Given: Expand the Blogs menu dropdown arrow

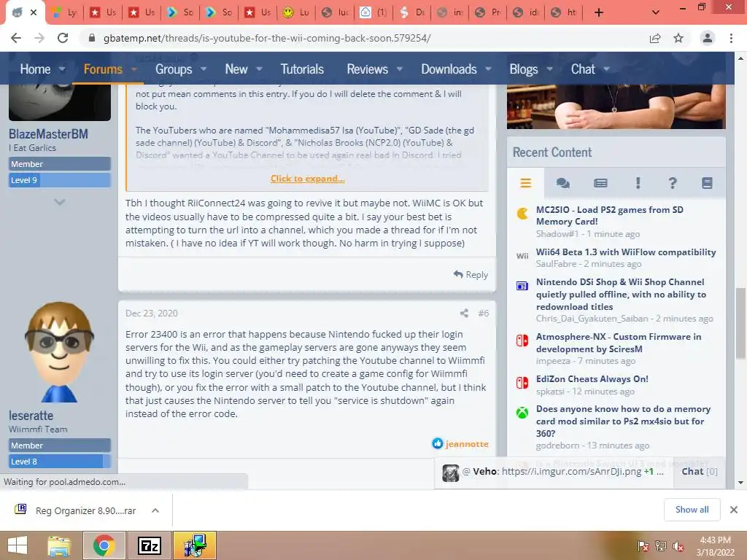Looking at the screenshot, I should [549, 69].
